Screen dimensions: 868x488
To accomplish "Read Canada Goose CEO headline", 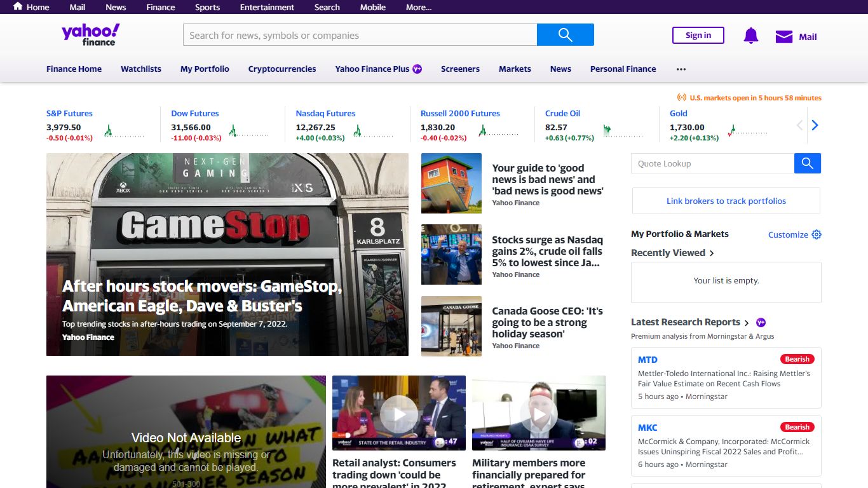I will 547,322.
